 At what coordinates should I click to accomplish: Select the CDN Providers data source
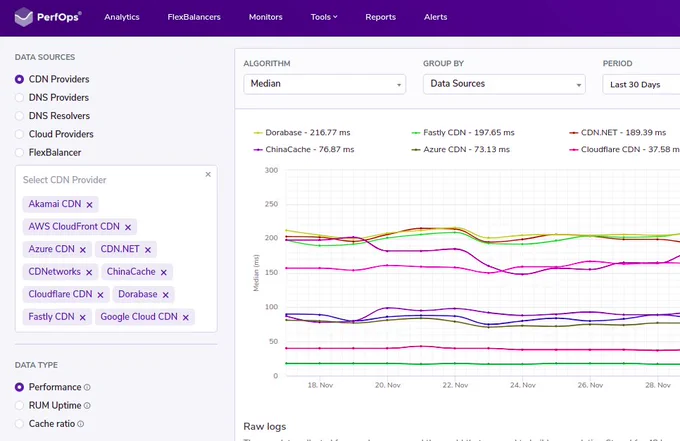19,79
